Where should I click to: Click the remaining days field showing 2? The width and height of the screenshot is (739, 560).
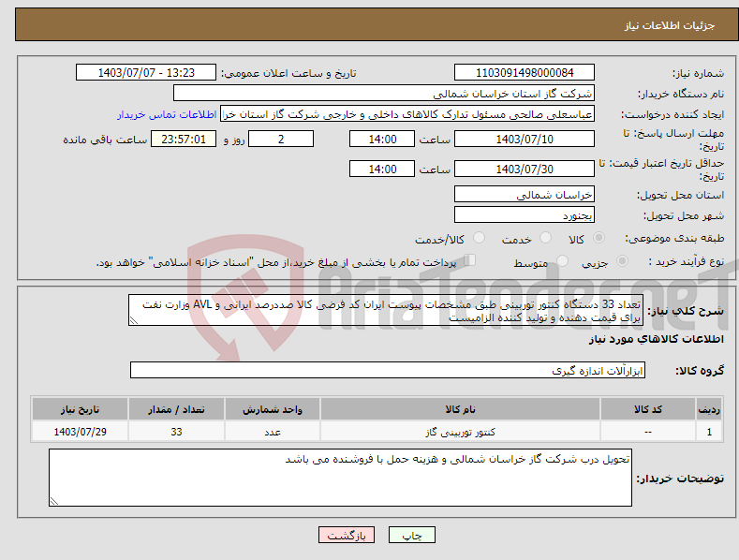click(281, 139)
